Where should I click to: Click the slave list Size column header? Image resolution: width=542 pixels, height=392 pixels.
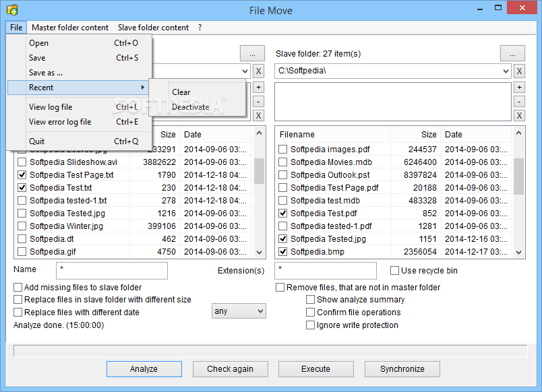(415, 134)
